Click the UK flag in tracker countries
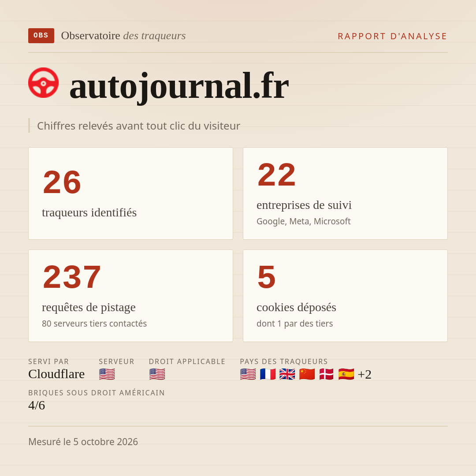The width and height of the screenshot is (476, 476). [x=287, y=374]
